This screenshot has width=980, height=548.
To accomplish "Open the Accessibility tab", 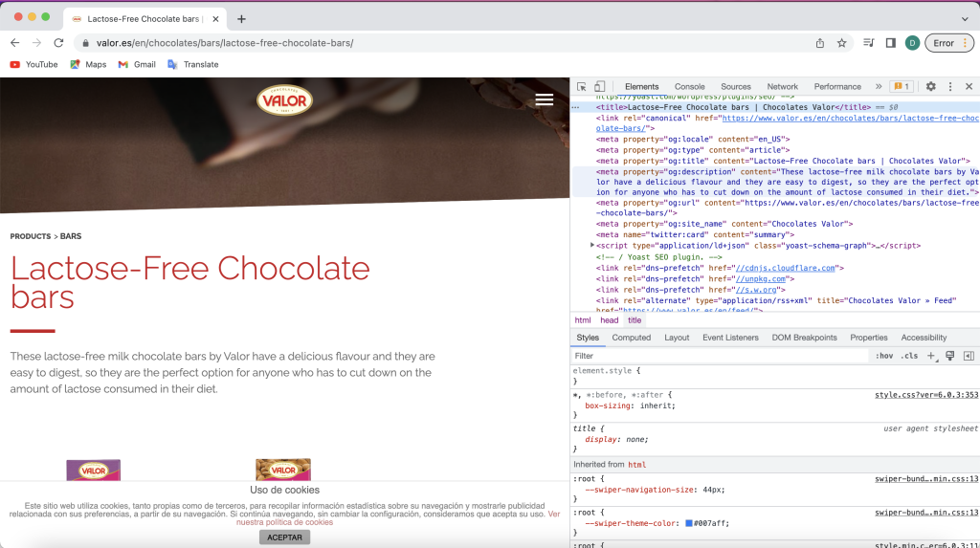I will click(x=924, y=338).
